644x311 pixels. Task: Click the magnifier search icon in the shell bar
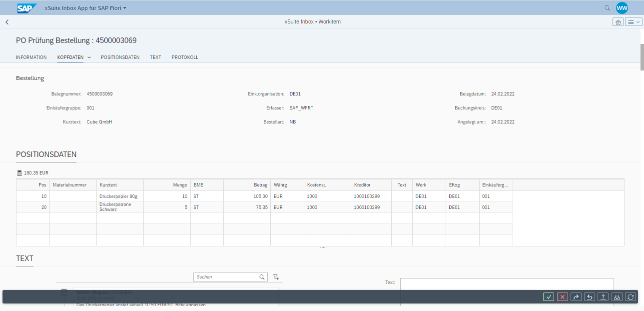click(607, 7)
